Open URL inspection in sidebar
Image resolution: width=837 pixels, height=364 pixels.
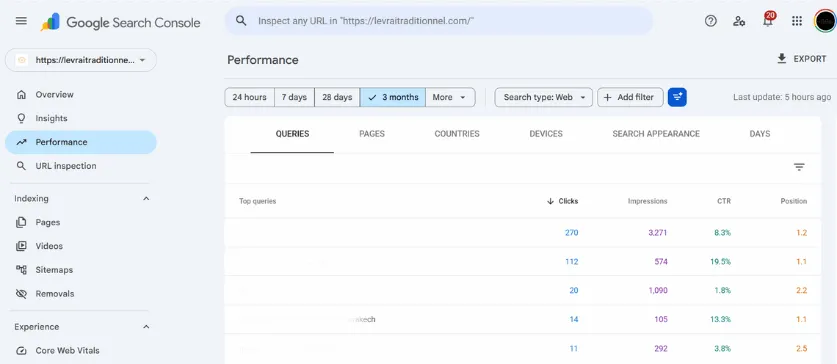pyautogui.click(x=81, y=166)
